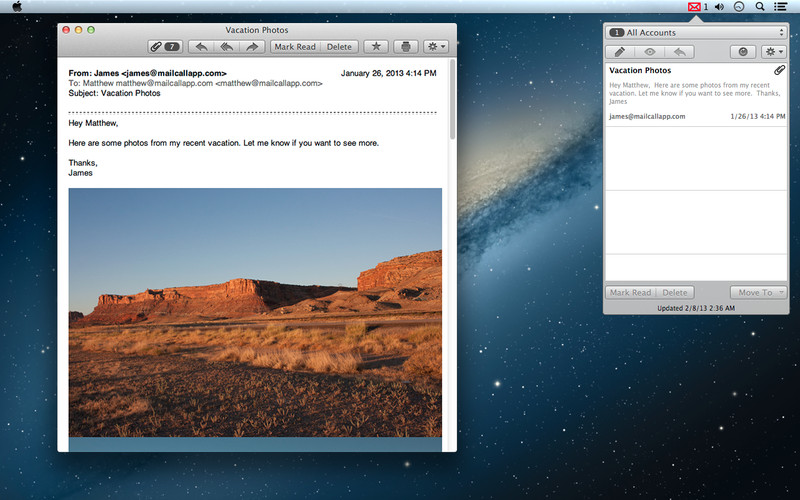Click the Reply All double-arrow icon
Image resolution: width=800 pixels, height=500 pixels.
pyautogui.click(x=227, y=46)
